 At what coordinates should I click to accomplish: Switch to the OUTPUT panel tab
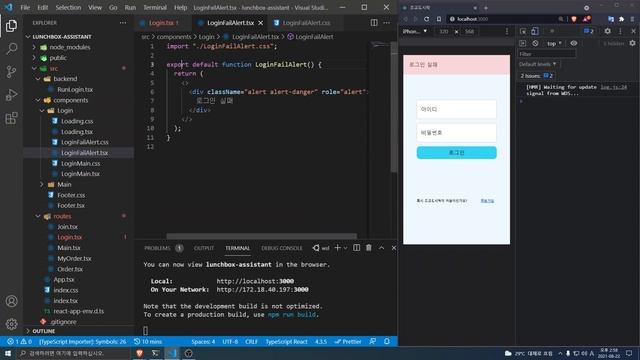(x=204, y=248)
